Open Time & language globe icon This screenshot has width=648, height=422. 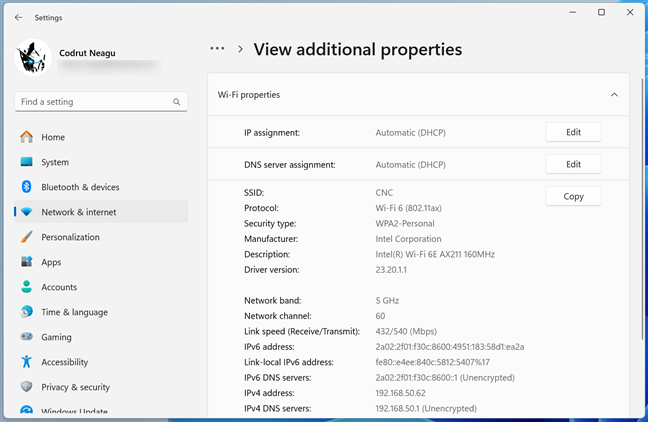pyautogui.click(x=26, y=312)
